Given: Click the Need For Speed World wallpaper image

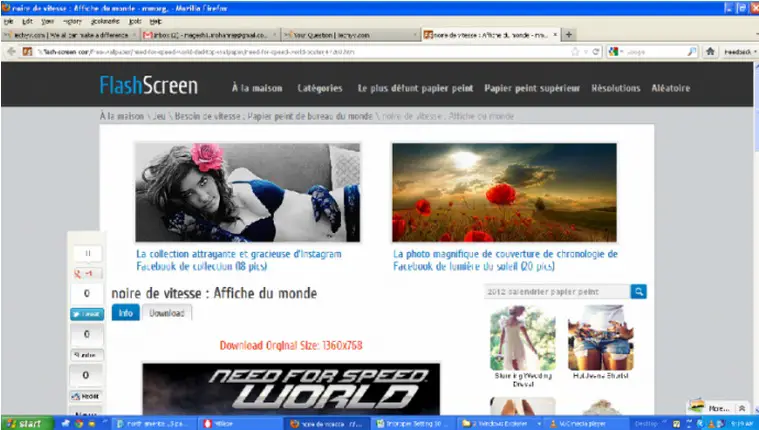Looking at the screenshot, I should pos(291,389).
